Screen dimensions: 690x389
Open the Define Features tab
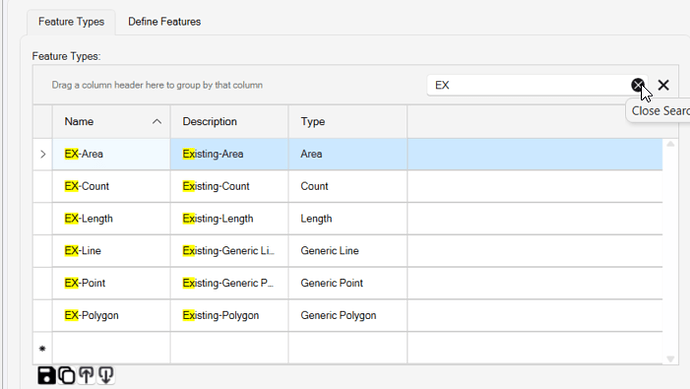tap(165, 22)
